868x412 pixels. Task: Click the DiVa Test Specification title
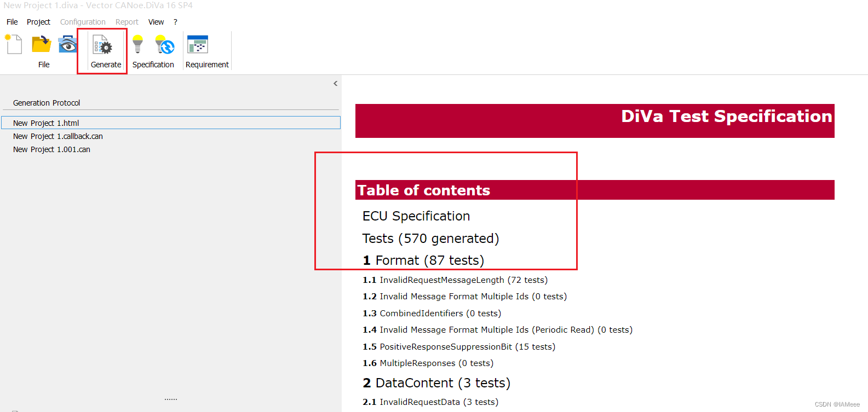click(726, 117)
